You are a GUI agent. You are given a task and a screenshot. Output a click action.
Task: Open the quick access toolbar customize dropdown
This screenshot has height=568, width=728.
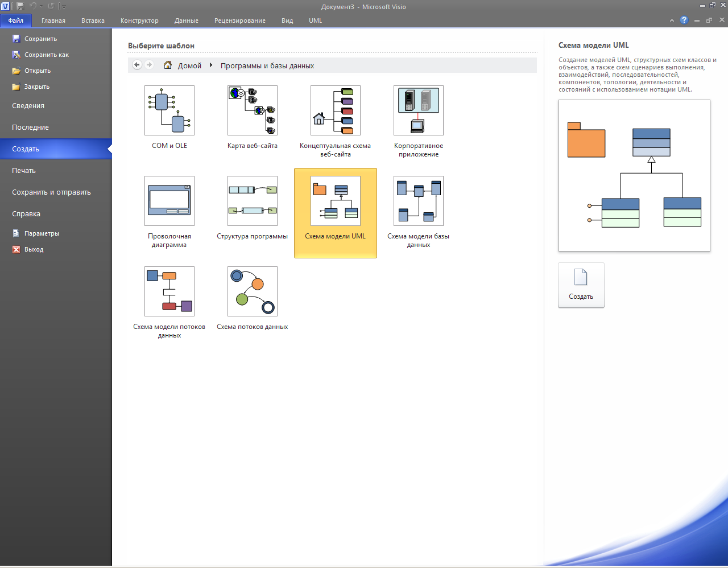(63, 7)
